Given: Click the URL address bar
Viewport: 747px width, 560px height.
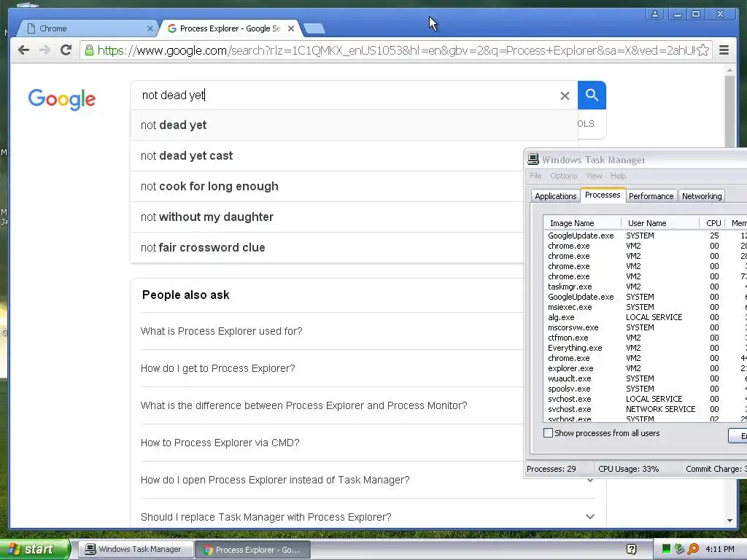Looking at the screenshot, I should click(395, 50).
